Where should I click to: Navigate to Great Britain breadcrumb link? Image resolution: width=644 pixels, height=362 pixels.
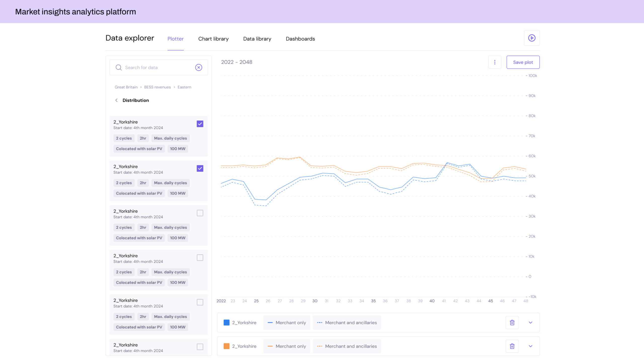coord(126,87)
